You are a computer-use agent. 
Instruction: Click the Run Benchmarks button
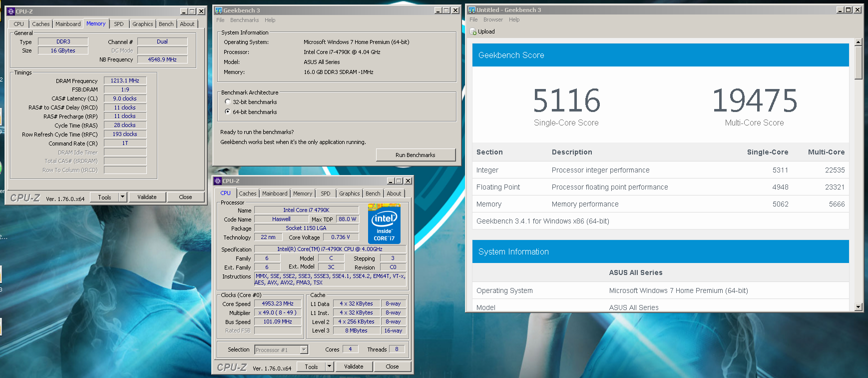[x=416, y=155]
